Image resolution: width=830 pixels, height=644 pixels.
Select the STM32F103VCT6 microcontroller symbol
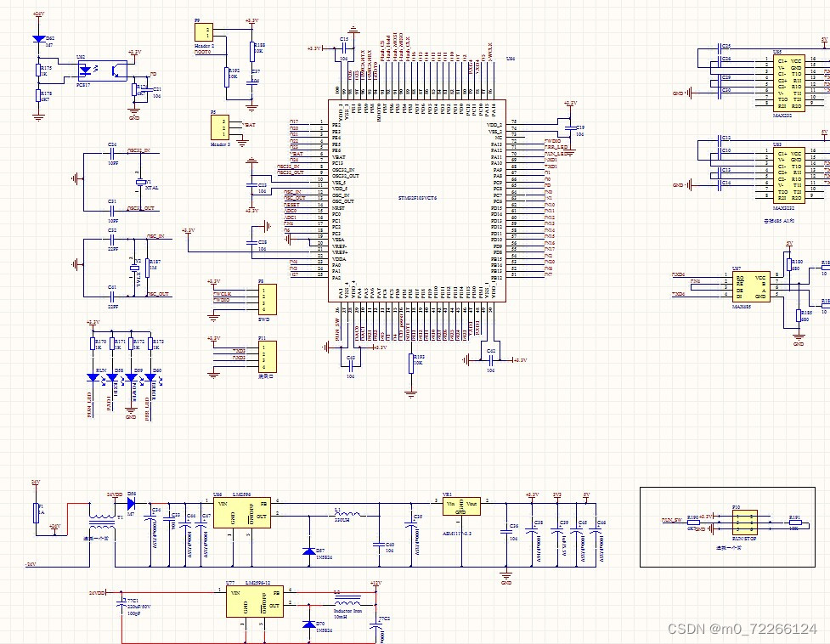(415, 201)
